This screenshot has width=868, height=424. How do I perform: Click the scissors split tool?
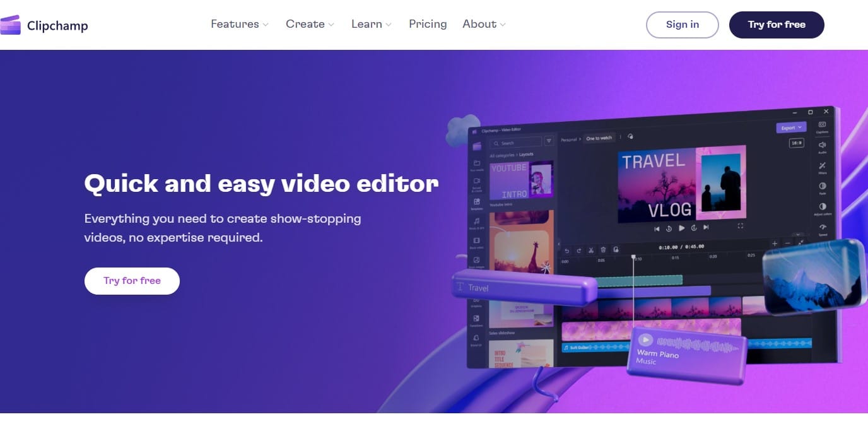591,250
